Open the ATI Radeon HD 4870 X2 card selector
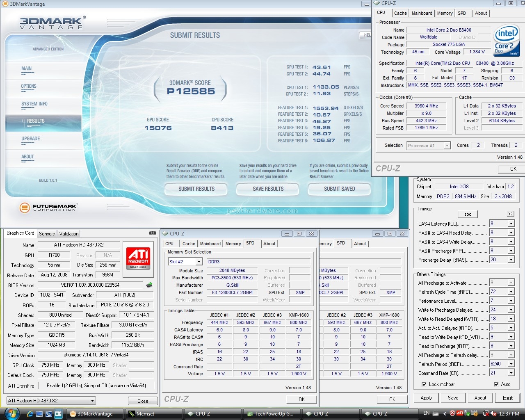This screenshot has height=420, width=525. [x=51, y=401]
